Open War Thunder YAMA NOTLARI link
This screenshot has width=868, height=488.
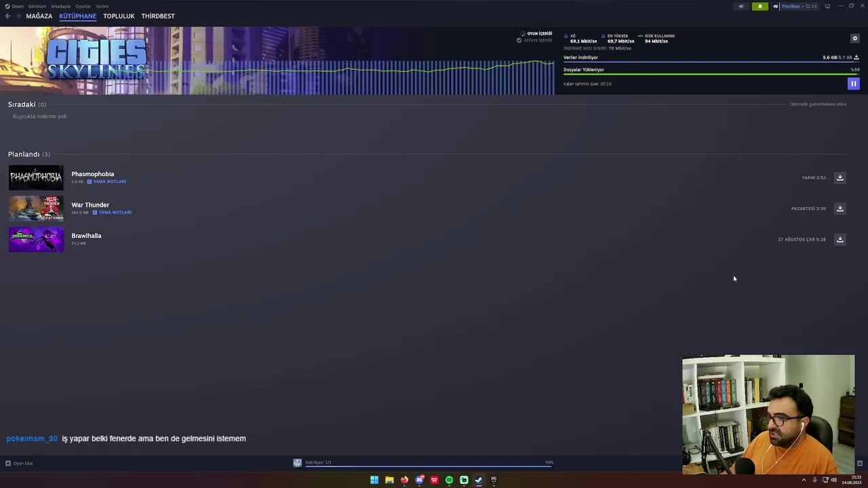coord(112,212)
